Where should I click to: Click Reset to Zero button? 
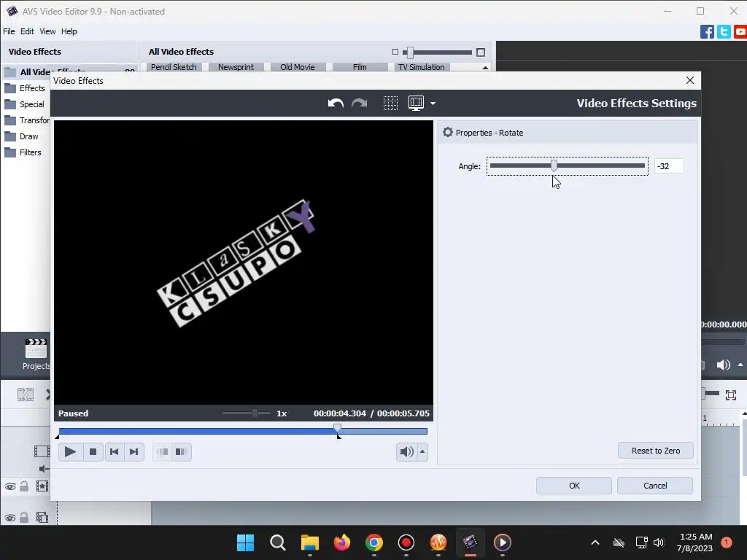[x=656, y=451]
